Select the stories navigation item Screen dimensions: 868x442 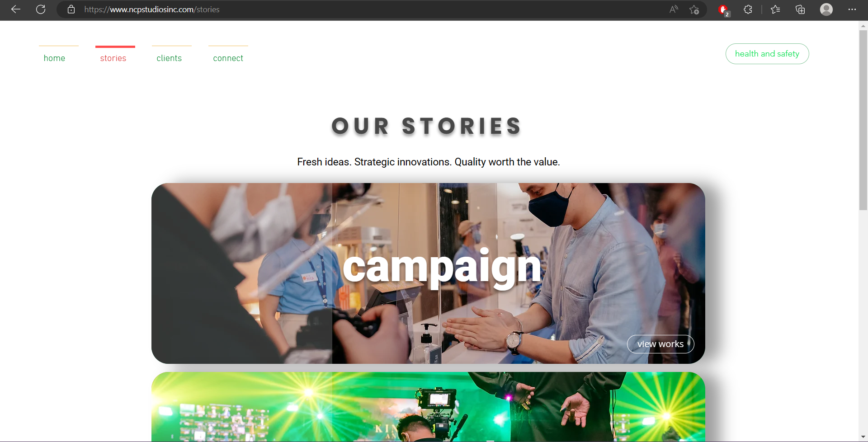(x=113, y=58)
